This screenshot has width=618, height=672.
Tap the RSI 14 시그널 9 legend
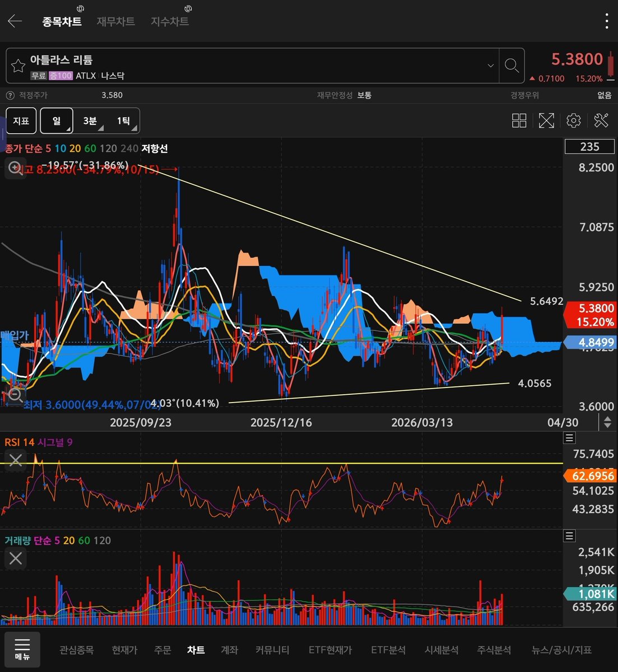38,442
